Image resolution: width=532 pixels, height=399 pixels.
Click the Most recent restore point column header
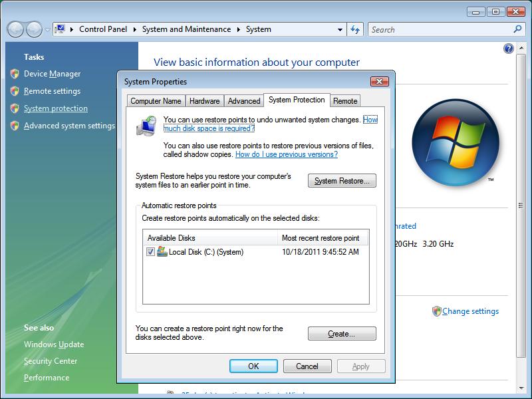[x=322, y=238]
